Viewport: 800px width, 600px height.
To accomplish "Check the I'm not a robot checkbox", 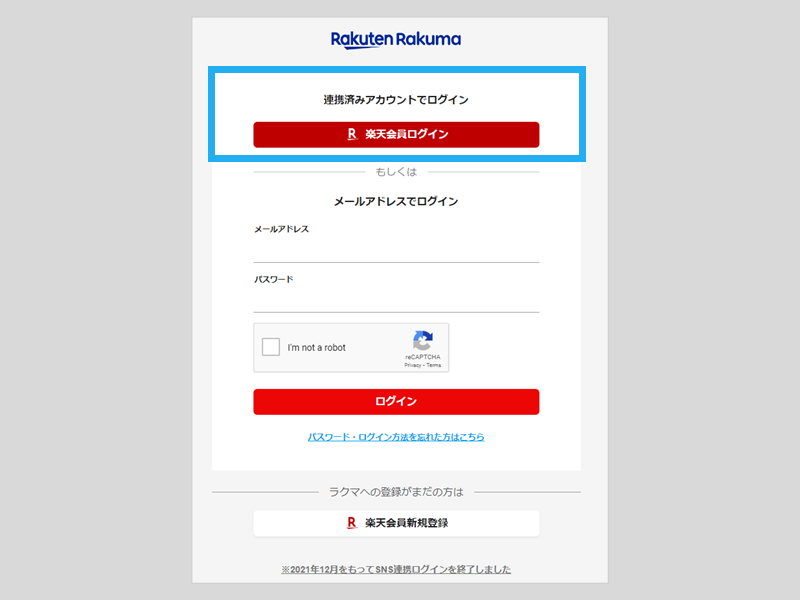I will (271, 347).
